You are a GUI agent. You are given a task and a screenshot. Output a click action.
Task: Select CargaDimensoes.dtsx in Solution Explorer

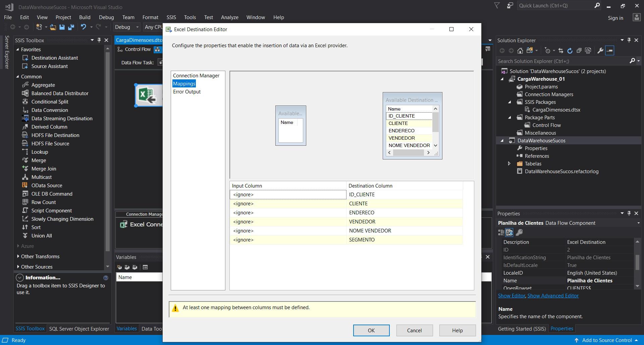coord(556,110)
